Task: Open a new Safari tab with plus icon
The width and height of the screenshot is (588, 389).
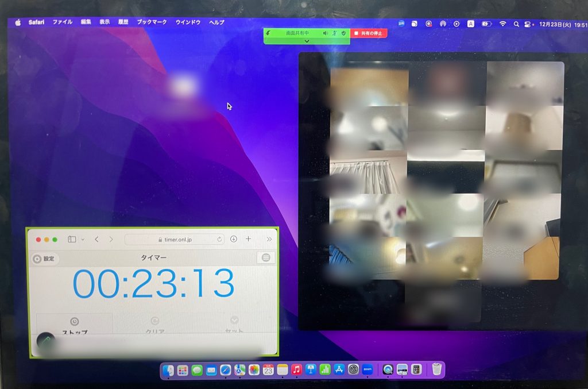Action: 248,239
